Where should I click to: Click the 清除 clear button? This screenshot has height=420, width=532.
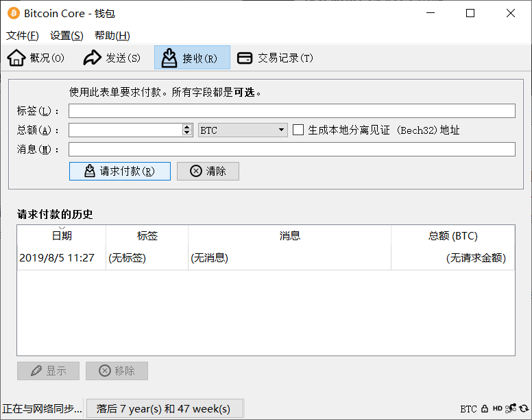[x=208, y=171]
